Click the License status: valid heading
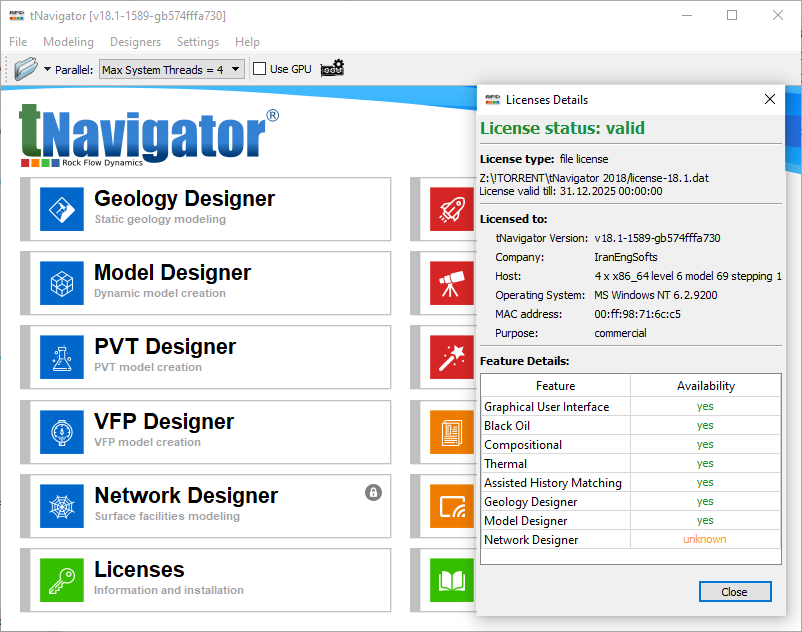Screen dimensions: 802x632 pyautogui.click(x=562, y=128)
